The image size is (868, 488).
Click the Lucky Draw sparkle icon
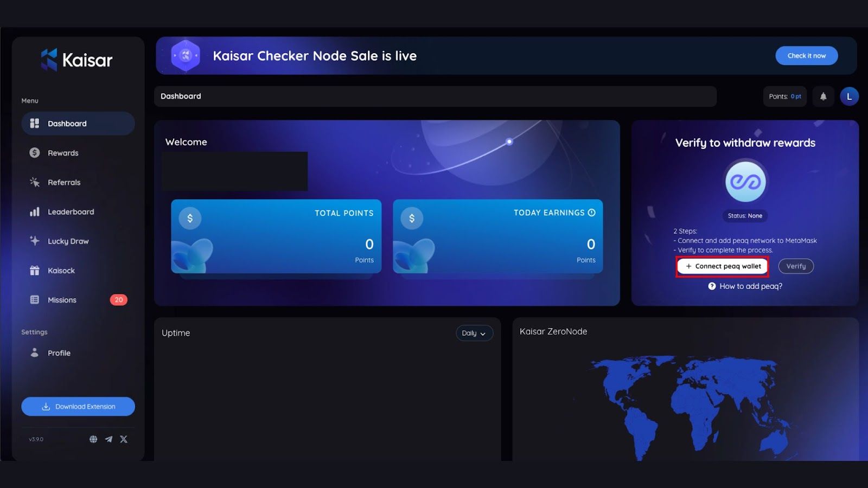35,241
